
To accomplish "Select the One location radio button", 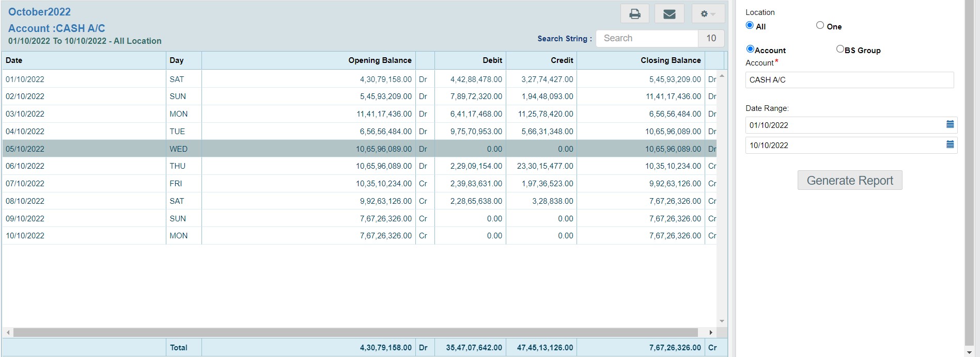I will [820, 25].
